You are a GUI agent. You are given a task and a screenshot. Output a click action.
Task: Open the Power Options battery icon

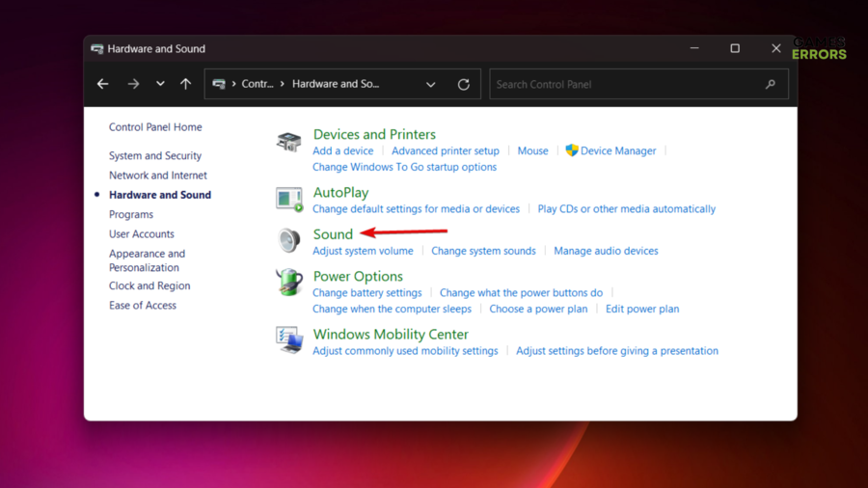point(288,283)
